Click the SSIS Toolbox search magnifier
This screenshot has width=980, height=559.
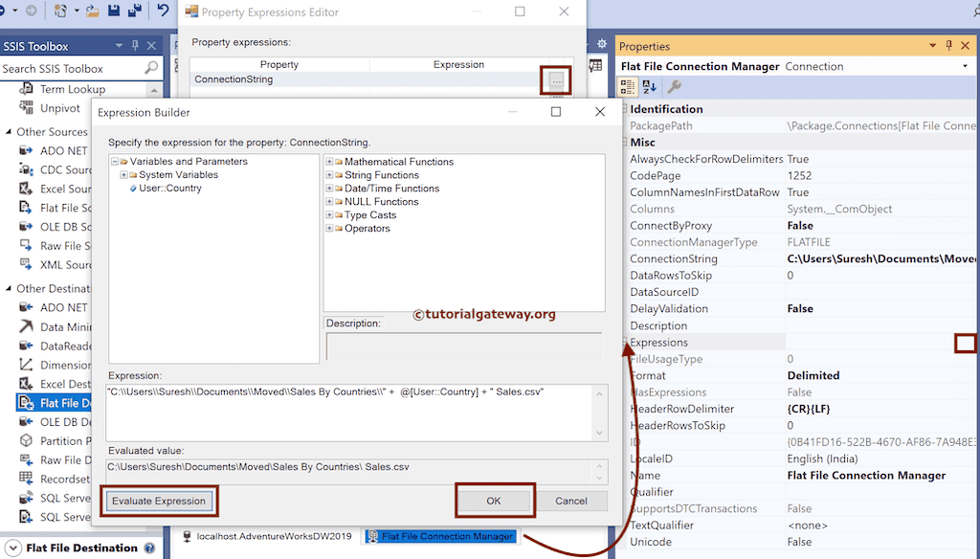click(153, 68)
